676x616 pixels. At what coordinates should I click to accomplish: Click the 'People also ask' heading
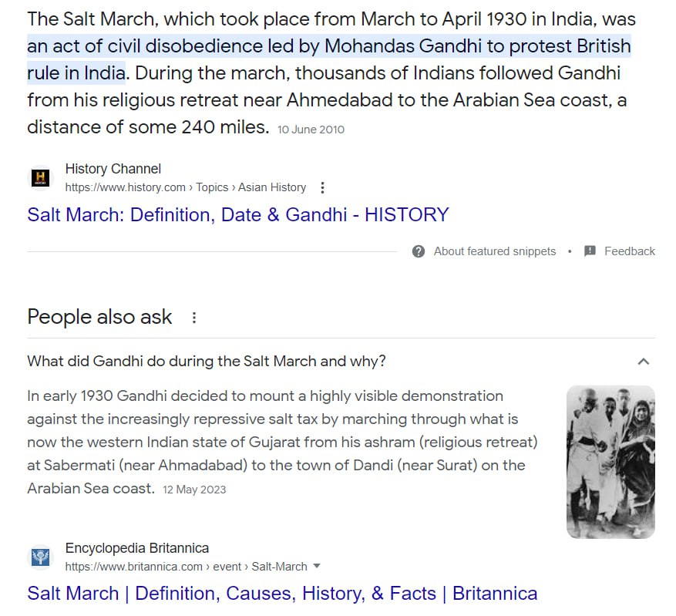pos(99,318)
